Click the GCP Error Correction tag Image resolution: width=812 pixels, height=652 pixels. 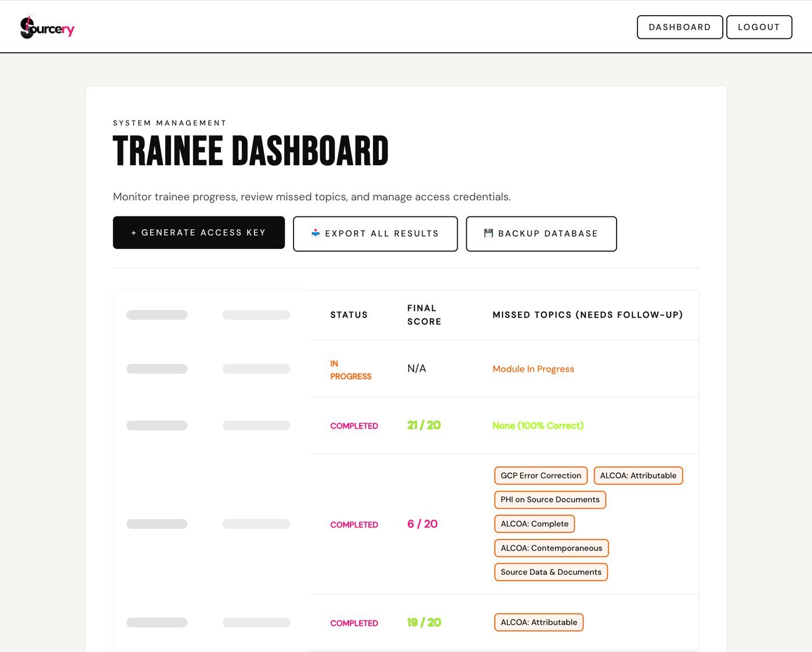point(541,476)
